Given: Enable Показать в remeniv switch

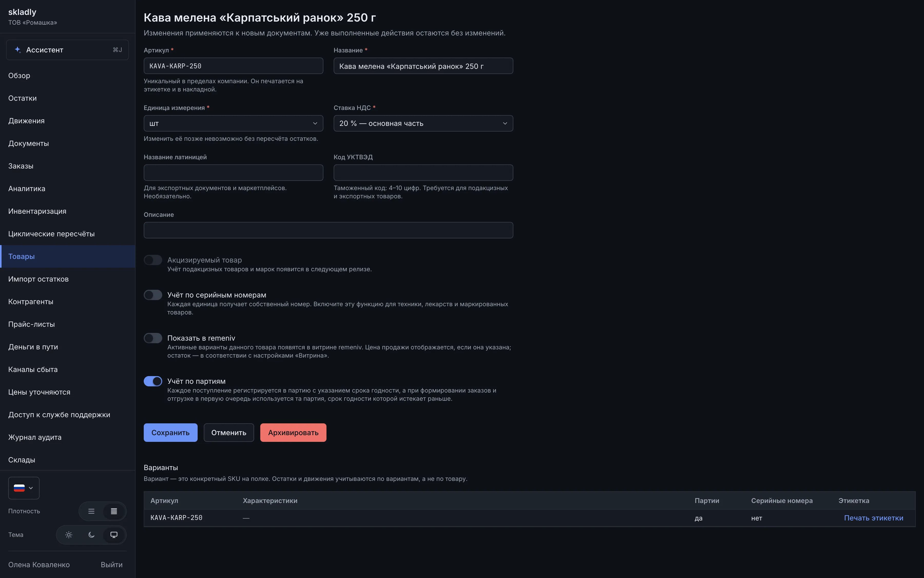Looking at the screenshot, I should click(x=153, y=338).
